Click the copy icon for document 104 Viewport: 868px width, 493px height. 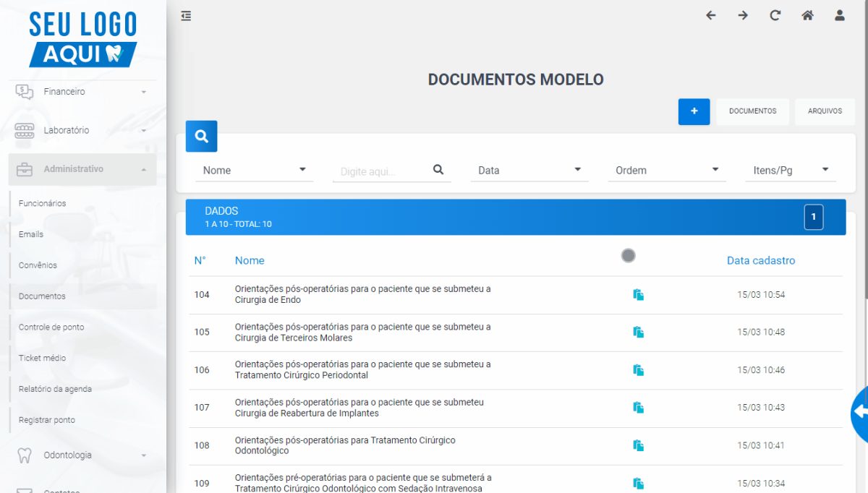click(x=638, y=294)
